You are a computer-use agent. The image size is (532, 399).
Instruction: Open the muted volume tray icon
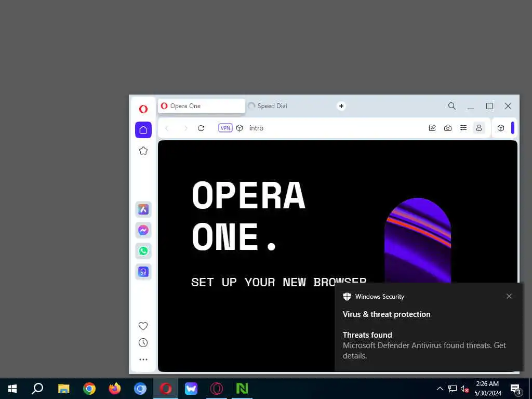click(x=465, y=389)
